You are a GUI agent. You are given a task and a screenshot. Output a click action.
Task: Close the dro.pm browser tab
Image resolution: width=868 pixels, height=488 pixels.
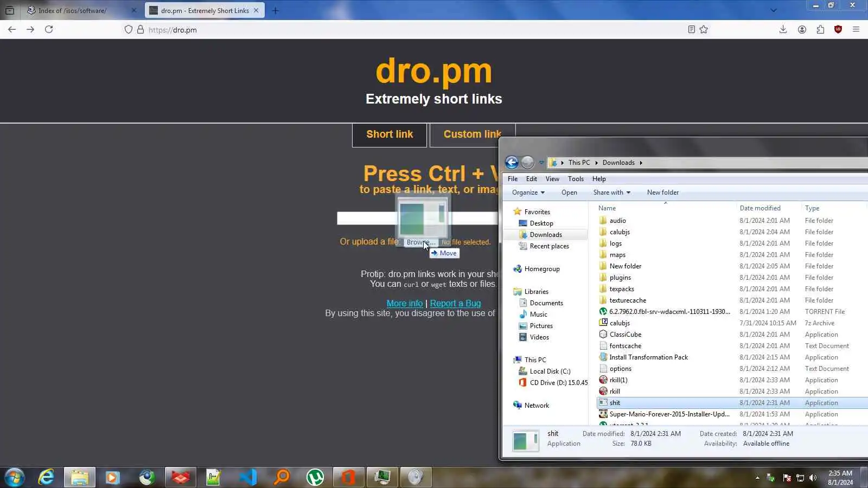[256, 10]
